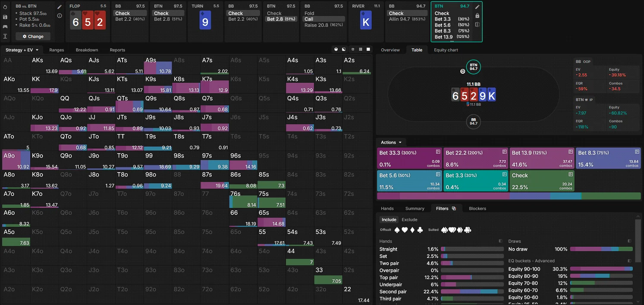
Task: Collapse the Hands filter section
Action: coord(500,241)
